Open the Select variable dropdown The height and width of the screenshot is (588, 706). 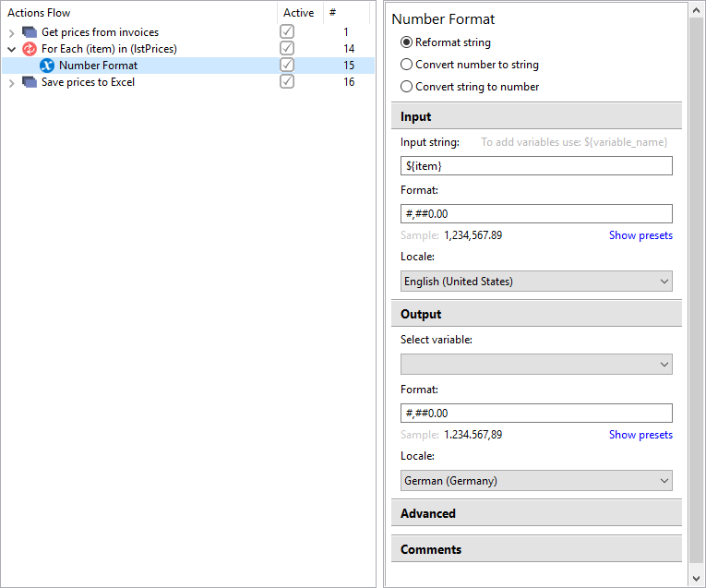tap(536, 365)
